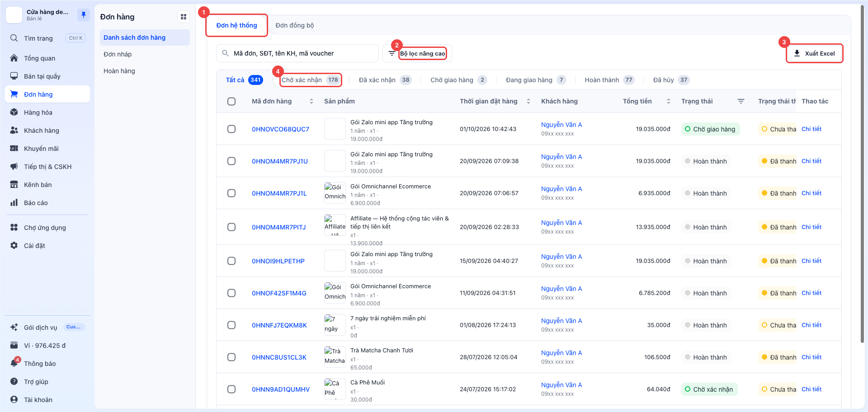Click the Gói dịch vụ sparkle icon
The height and width of the screenshot is (412, 868).
(14, 328)
